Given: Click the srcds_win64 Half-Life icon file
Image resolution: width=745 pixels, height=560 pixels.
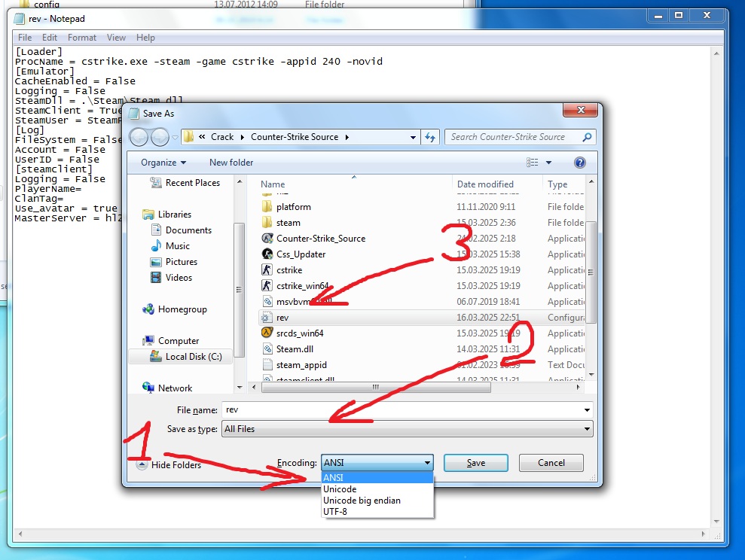Looking at the screenshot, I should 299,333.
